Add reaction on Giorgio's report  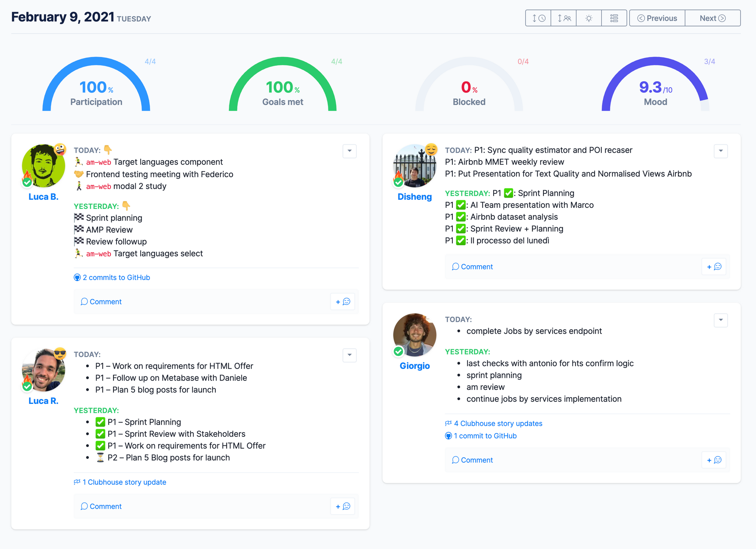tap(714, 460)
